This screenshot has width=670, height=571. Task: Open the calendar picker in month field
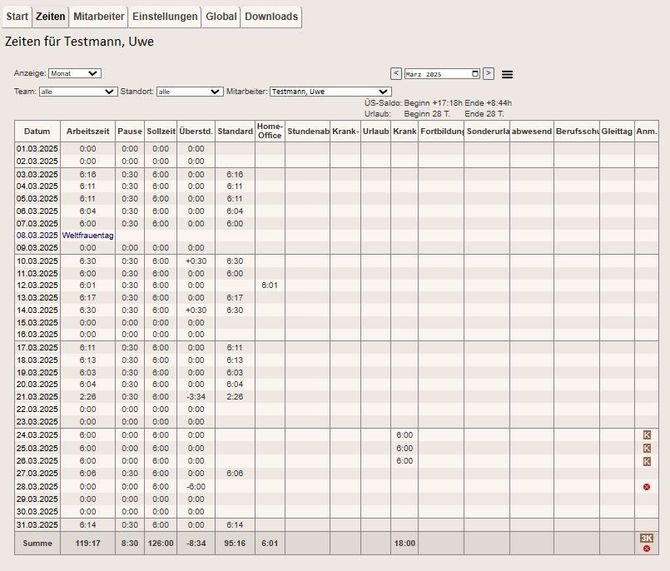coord(475,74)
